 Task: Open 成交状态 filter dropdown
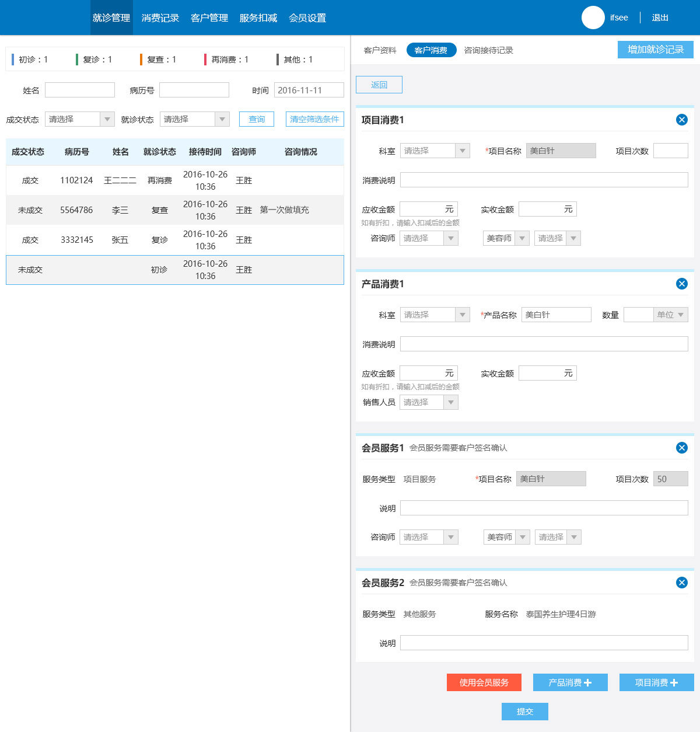click(80, 119)
